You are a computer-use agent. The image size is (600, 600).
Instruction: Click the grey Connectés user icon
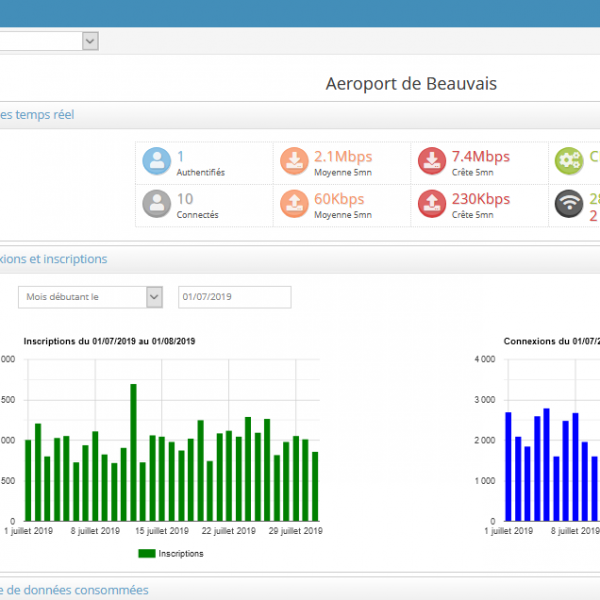(157, 204)
